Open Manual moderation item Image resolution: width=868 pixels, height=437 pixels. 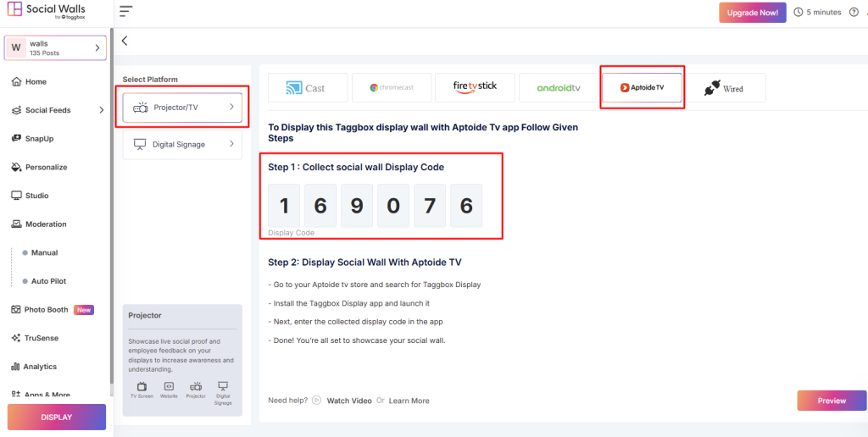(44, 252)
